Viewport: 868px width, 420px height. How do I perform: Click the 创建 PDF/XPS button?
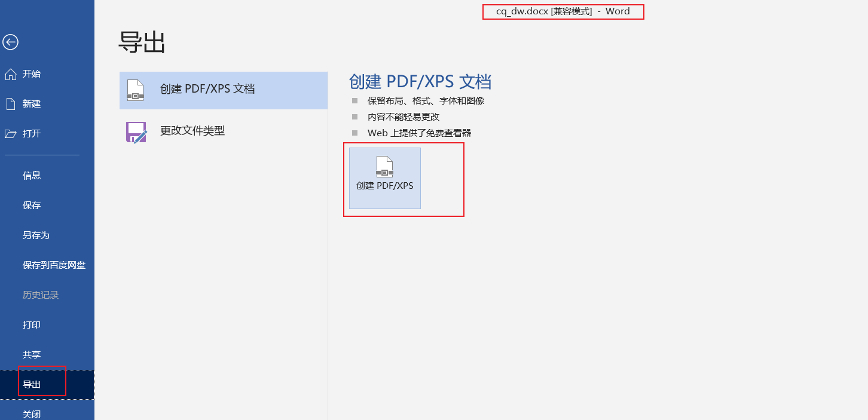pos(385,178)
